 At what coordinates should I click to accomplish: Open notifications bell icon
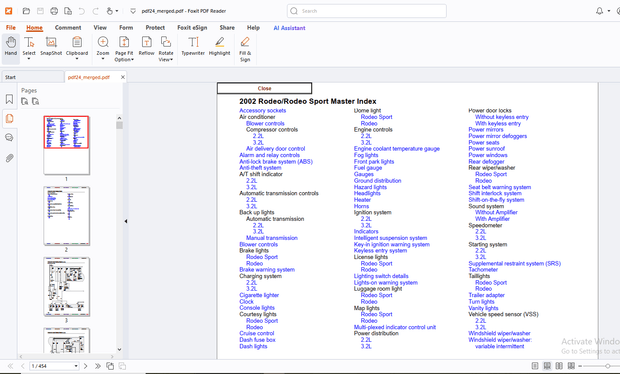click(x=599, y=11)
